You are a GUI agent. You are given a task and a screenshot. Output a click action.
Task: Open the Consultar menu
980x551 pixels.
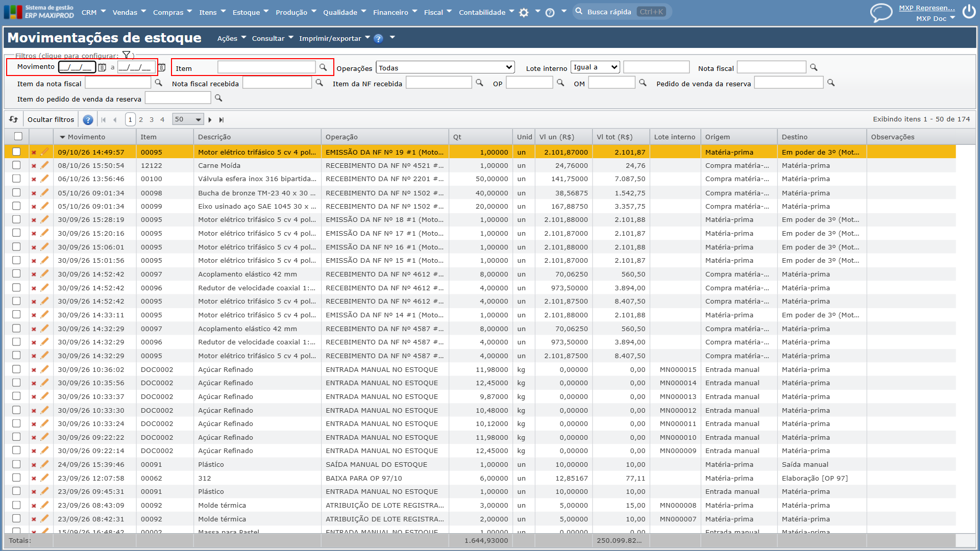point(273,38)
